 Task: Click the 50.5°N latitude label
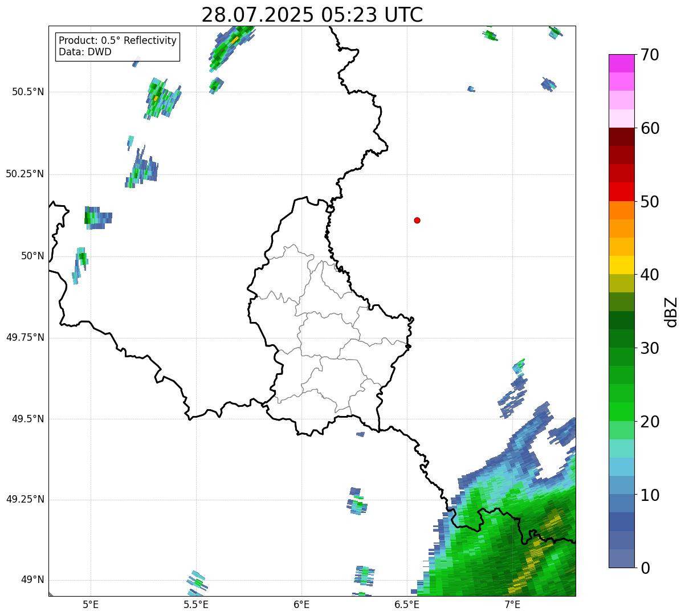coord(28,92)
